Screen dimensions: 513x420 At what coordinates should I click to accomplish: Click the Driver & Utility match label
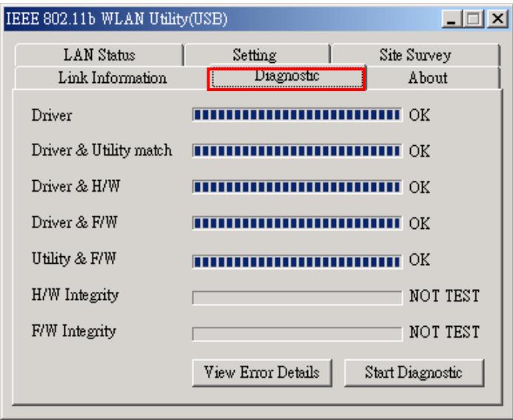101,150
